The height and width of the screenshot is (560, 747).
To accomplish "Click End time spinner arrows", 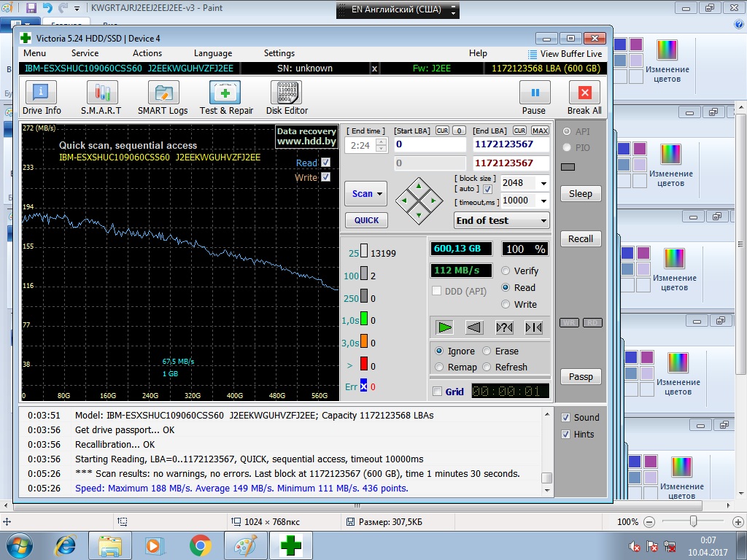I will point(381,145).
